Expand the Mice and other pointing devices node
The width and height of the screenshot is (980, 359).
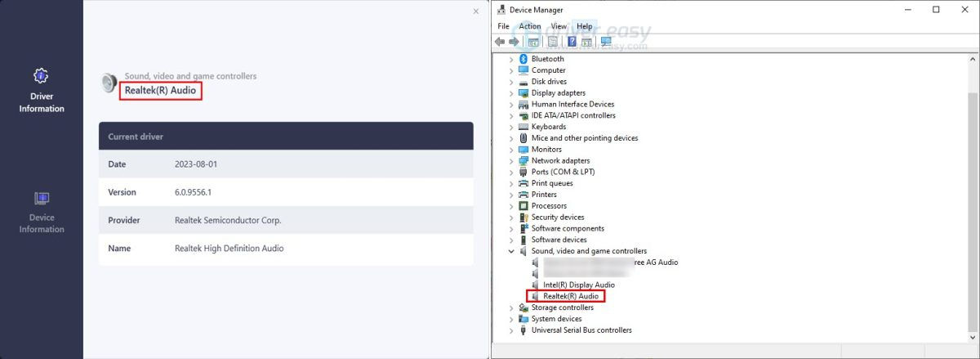(x=511, y=138)
